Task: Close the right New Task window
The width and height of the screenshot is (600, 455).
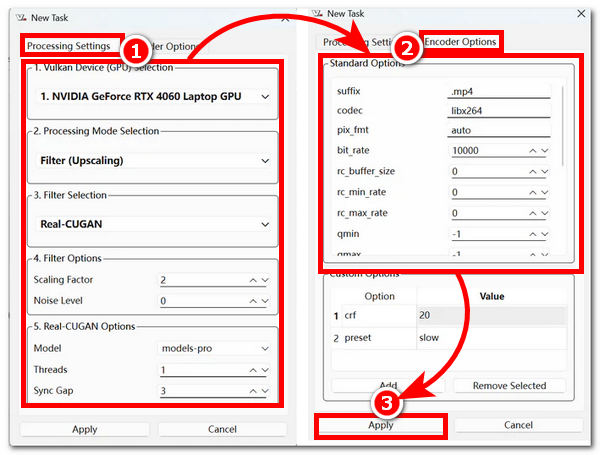Action: click(x=581, y=13)
